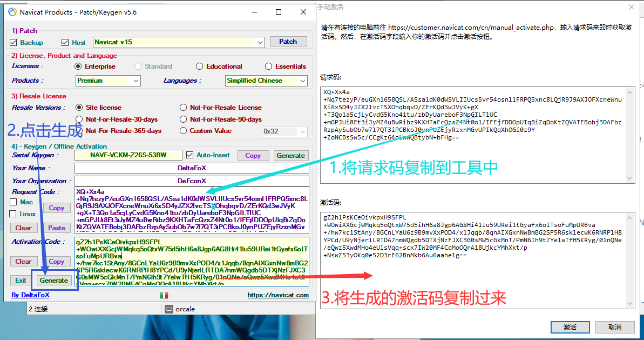Choose Not-For-Resale-30-days option

coord(79,119)
